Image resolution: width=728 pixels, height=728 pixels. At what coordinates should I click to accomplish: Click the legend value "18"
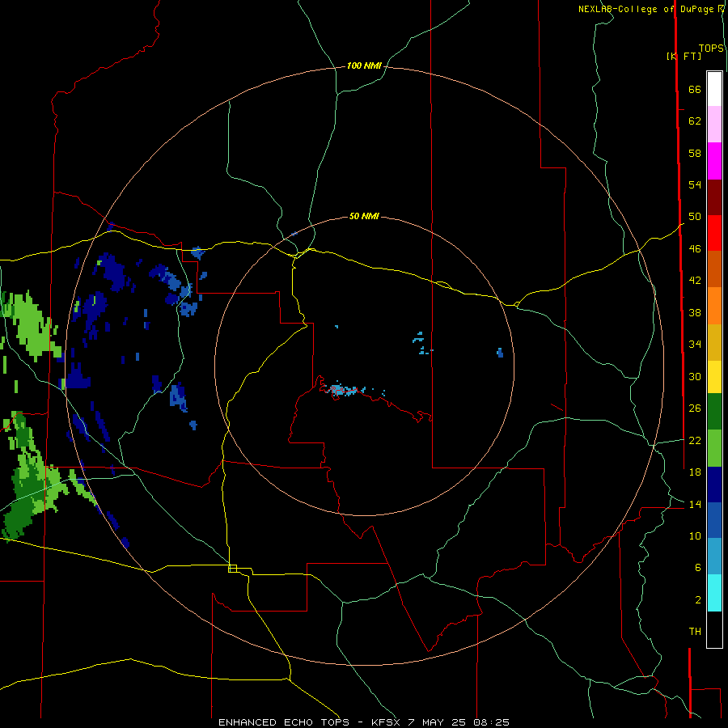click(x=695, y=472)
